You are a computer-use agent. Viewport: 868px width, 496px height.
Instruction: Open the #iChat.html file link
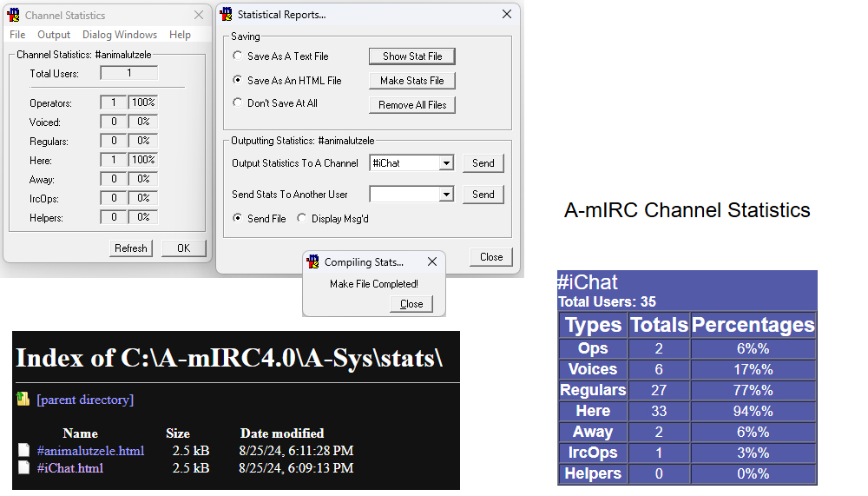tap(70, 467)
